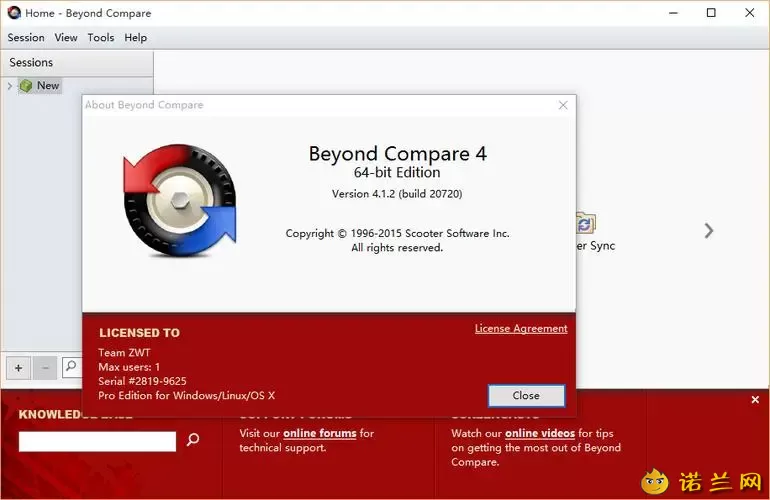Click the Knowledge Base search magnifier icon

click(x=193, y=439)
